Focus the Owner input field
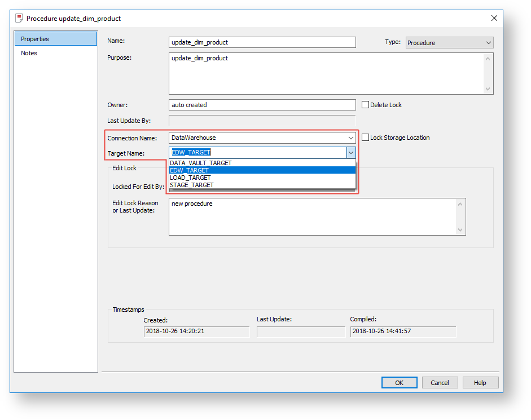 (x=262, y=105)
